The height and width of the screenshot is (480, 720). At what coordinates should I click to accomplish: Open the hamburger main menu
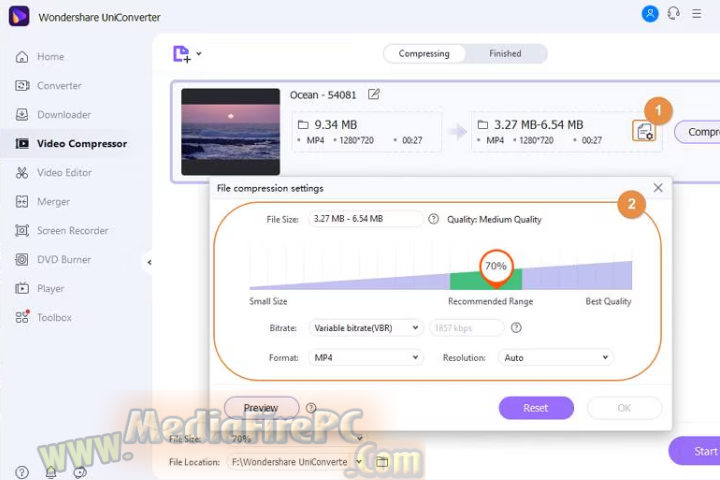[x=697, y=14]
